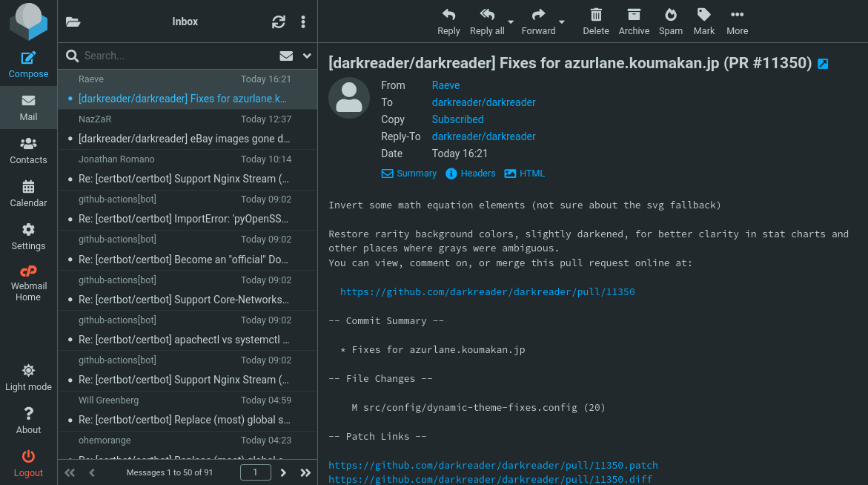
Task: Open the Mark message options
Action: [703, 22]
